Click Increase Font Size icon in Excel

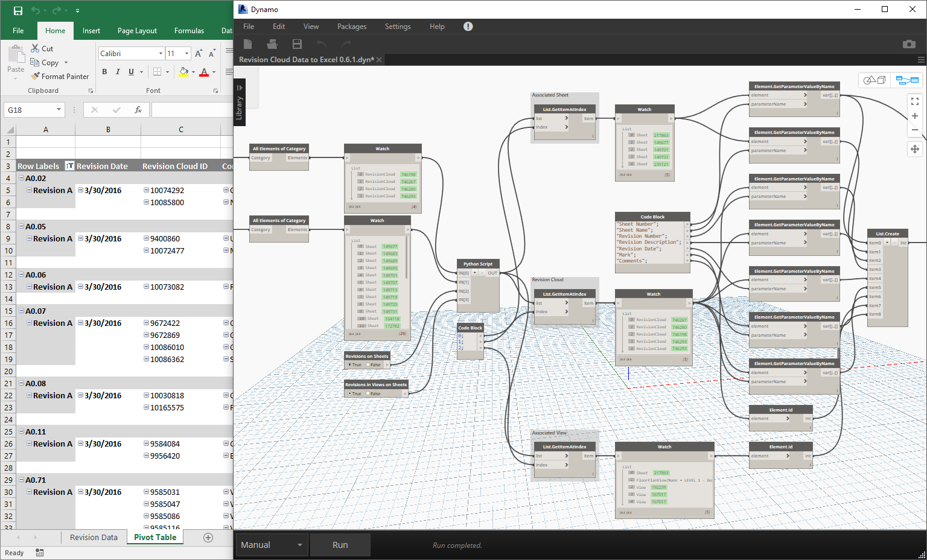pyautogui.click(x=199, y=54)
